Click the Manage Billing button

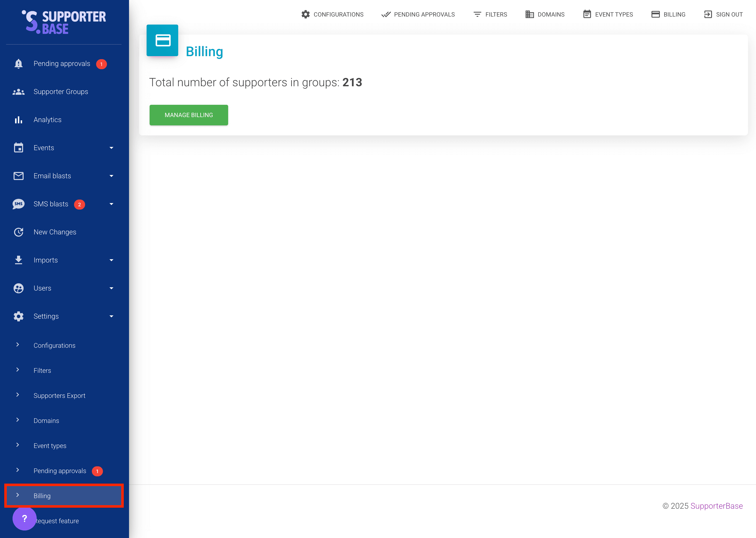(189, 115)
